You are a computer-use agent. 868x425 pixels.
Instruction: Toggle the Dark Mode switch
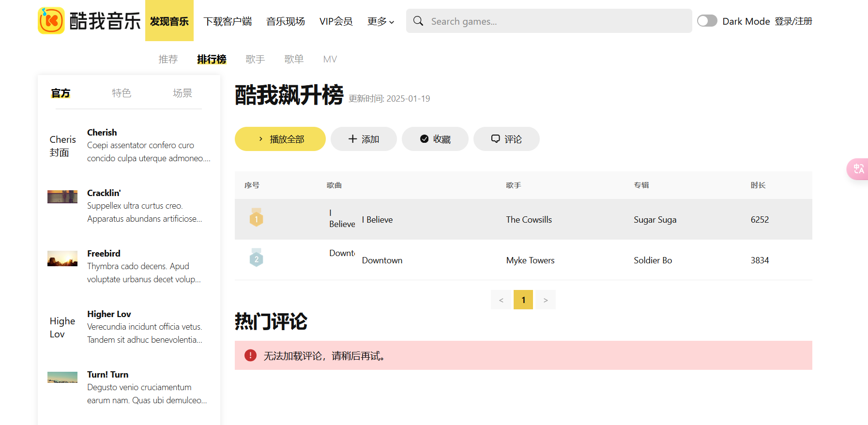pyautogui.click(x=707, y=21)
